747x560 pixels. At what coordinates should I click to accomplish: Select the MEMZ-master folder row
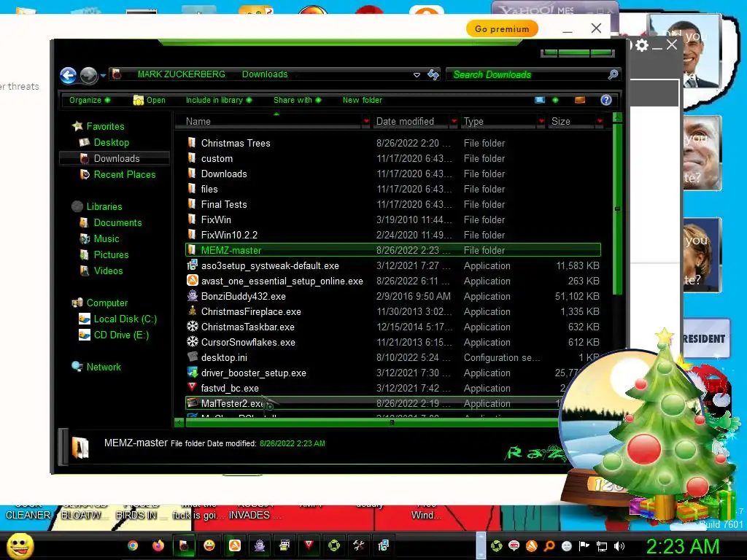point(393,250)
